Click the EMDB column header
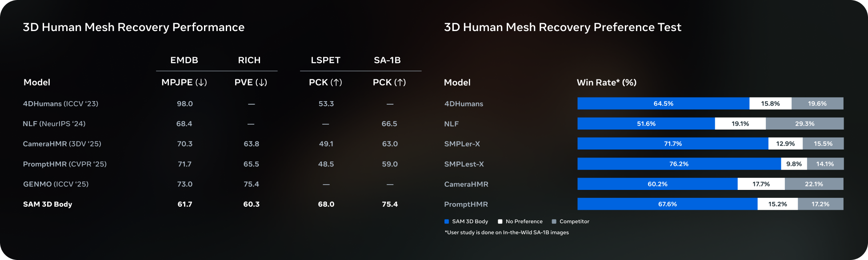This screenshot has width=868, height=260. (184, 60)
